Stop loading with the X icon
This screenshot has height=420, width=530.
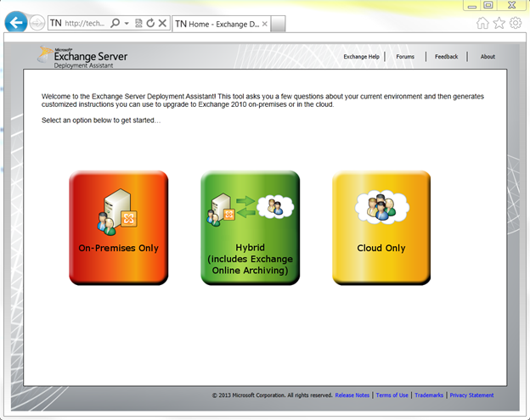[162, 23]
